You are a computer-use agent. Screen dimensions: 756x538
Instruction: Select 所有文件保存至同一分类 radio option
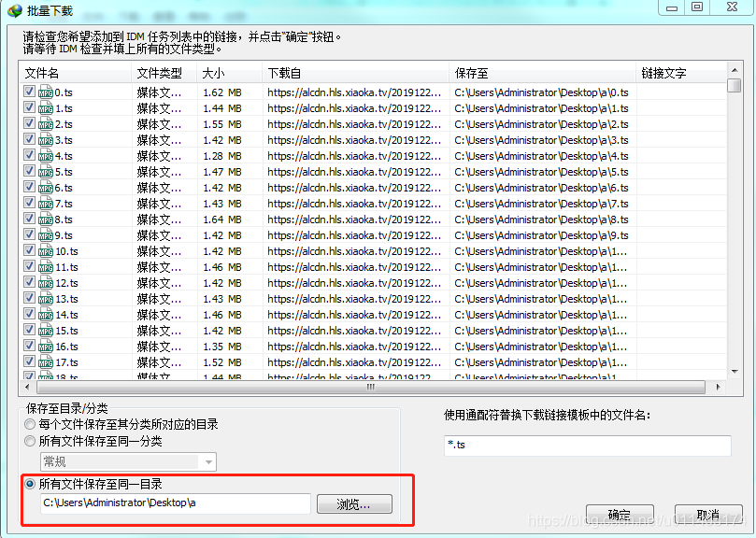tap(30, 441)
